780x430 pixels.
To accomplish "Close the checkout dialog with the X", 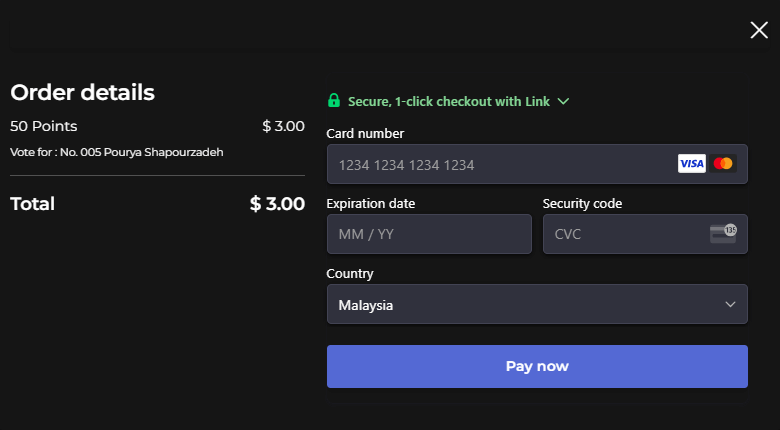I will point(759,30).
